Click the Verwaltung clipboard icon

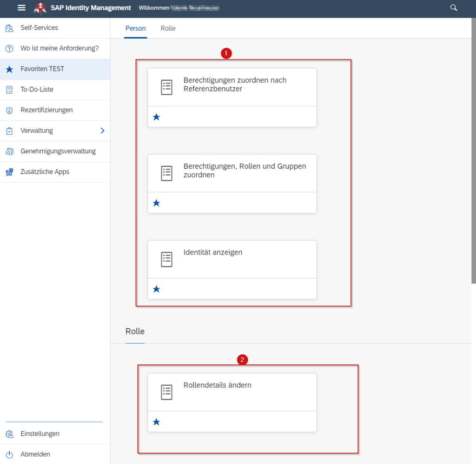(9, 131)
